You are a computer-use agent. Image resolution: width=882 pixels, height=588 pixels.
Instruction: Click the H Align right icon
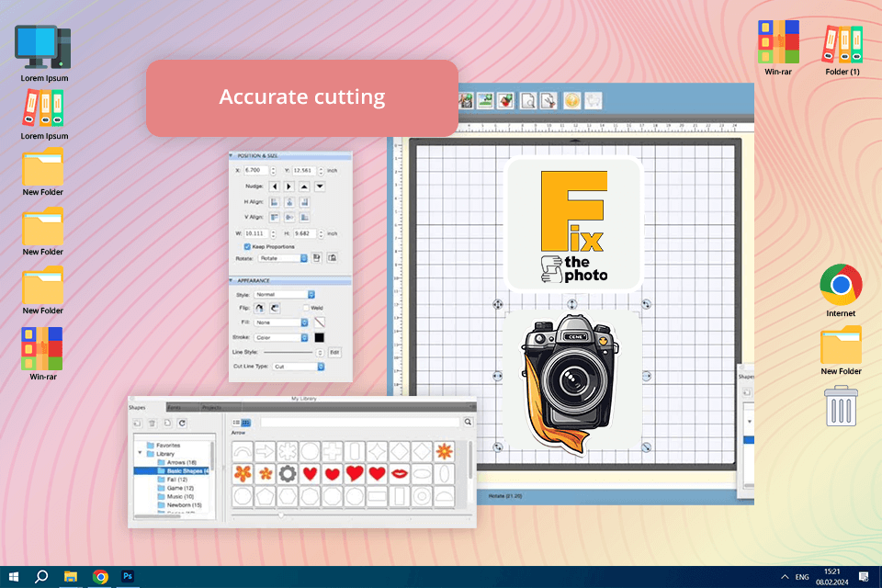click(304, 202)
